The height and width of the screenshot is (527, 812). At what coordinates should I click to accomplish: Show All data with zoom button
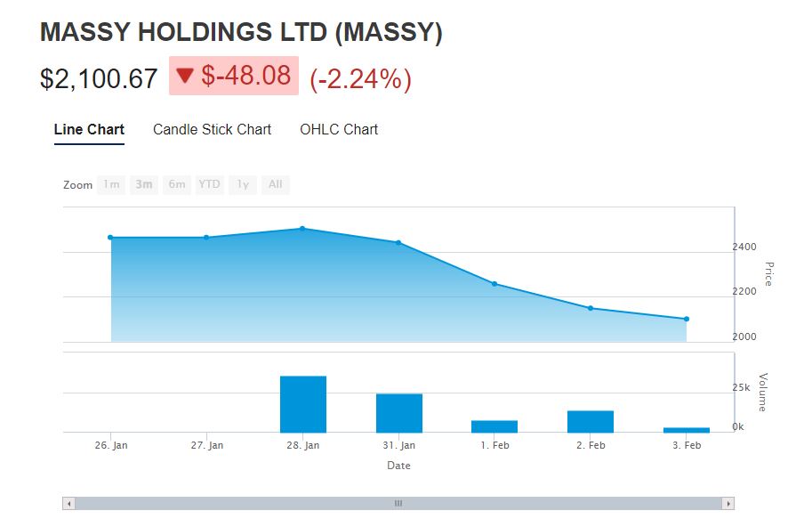[276, 185]
